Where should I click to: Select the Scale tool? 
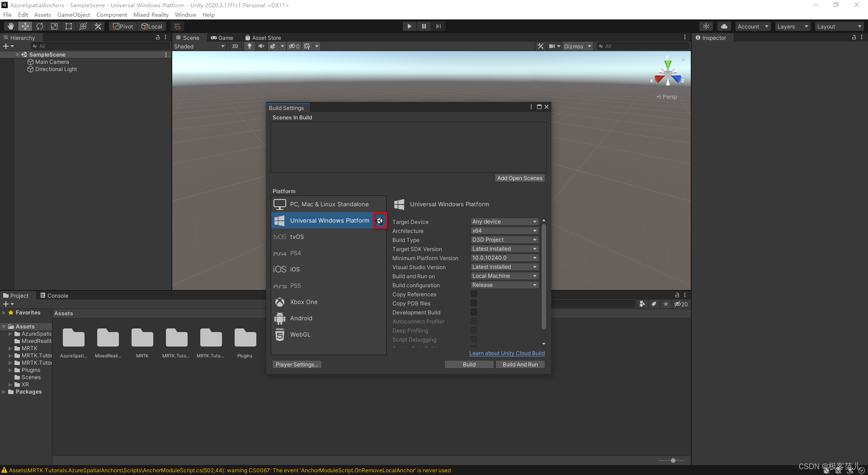[x=54, y=26]
